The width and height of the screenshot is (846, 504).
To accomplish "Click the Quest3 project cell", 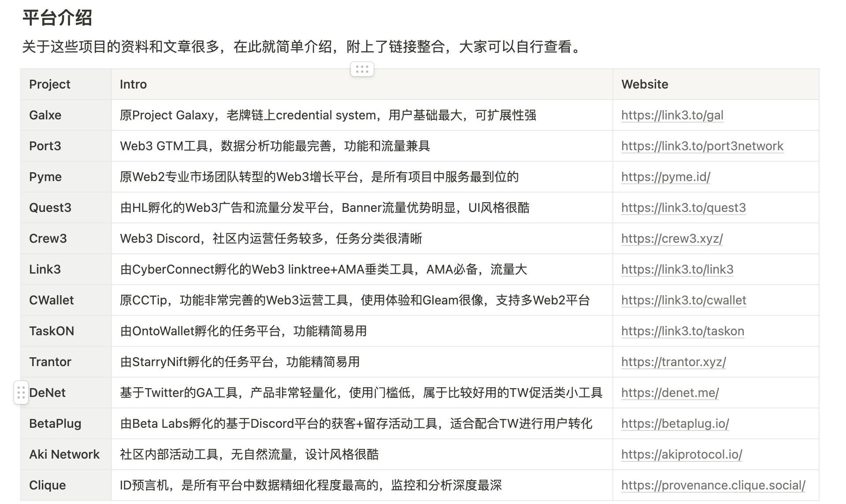I will pos(66,208).
